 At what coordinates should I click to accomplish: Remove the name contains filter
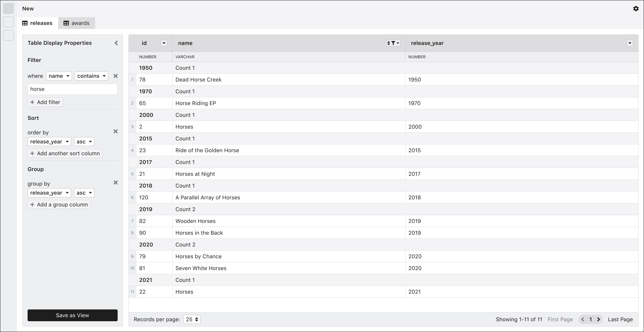(115, 76)
